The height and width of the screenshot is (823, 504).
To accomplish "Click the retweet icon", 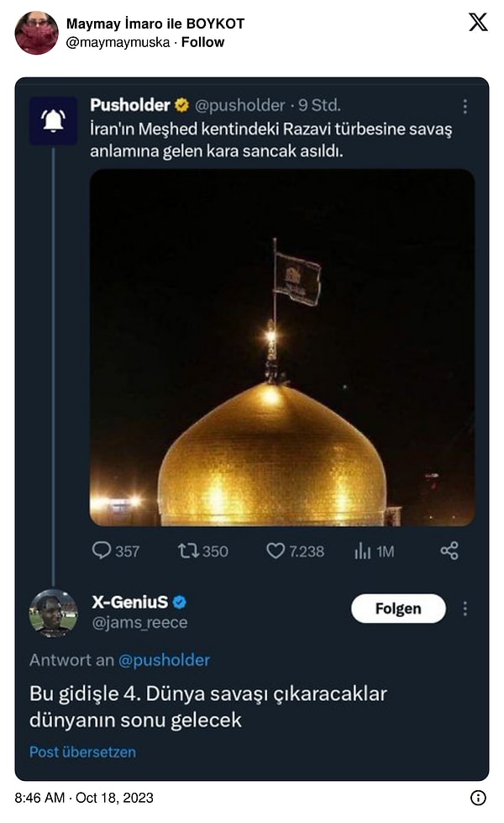I will [x=188, y=551].
